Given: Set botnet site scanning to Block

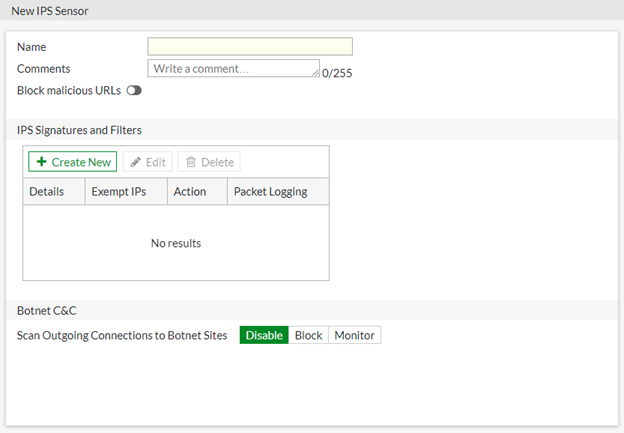Looking at the screenshot, I should [308, 335].
